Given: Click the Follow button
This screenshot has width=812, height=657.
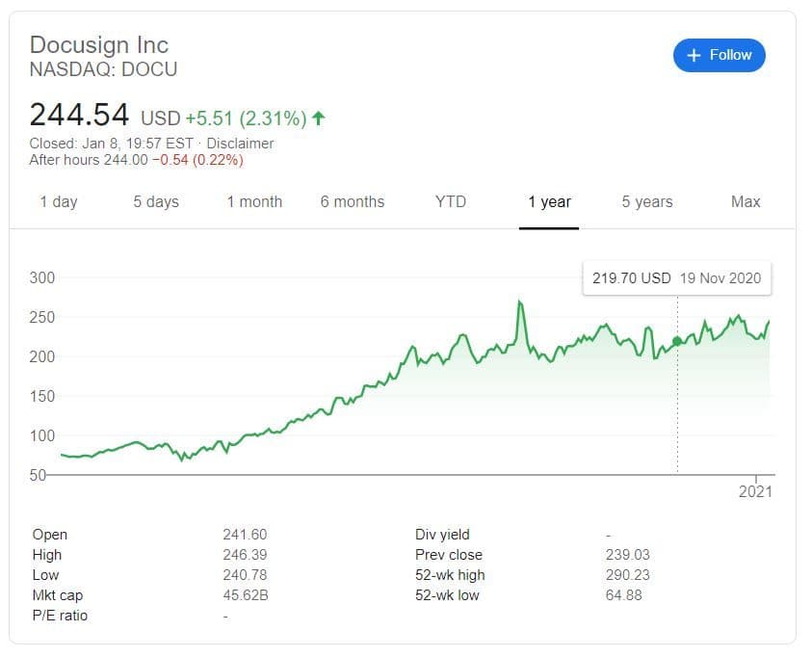Looking at the screenshot, I should pyautogui.click(x=719, y=55).
